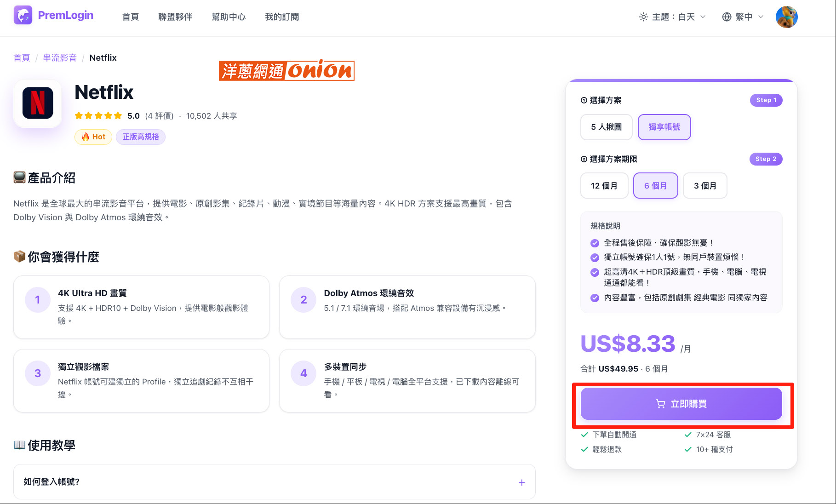Choose the 3 個月 duration
The width and height of the screenshot is (836, 504).
click(705, 186)
